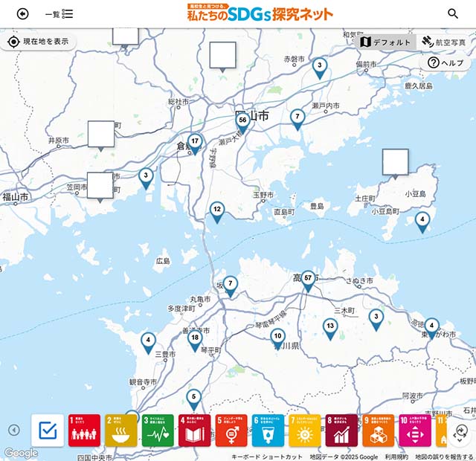Select SDG goal 10 reduced inequalities icon
476x461 pixels.
pos(415,431)
